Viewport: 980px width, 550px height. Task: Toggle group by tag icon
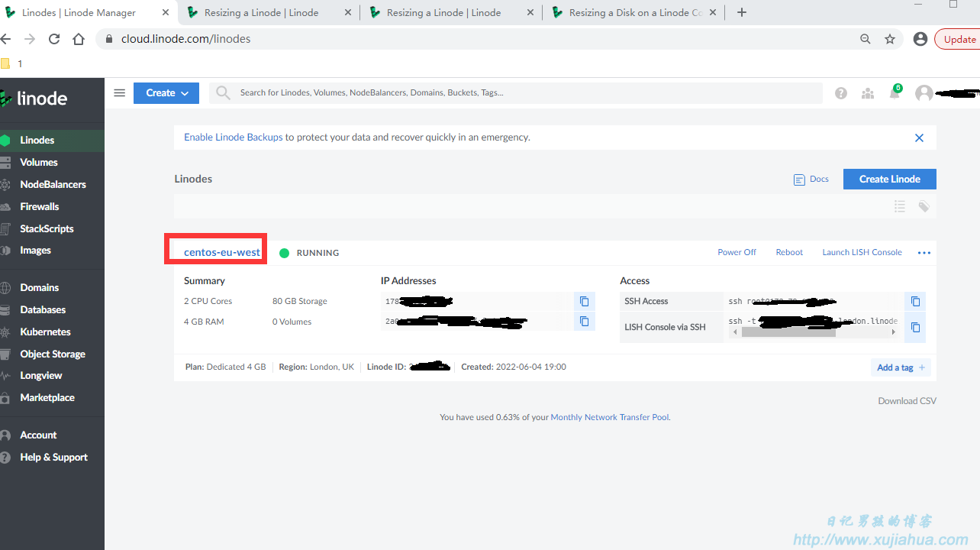(x=924, y=206)
